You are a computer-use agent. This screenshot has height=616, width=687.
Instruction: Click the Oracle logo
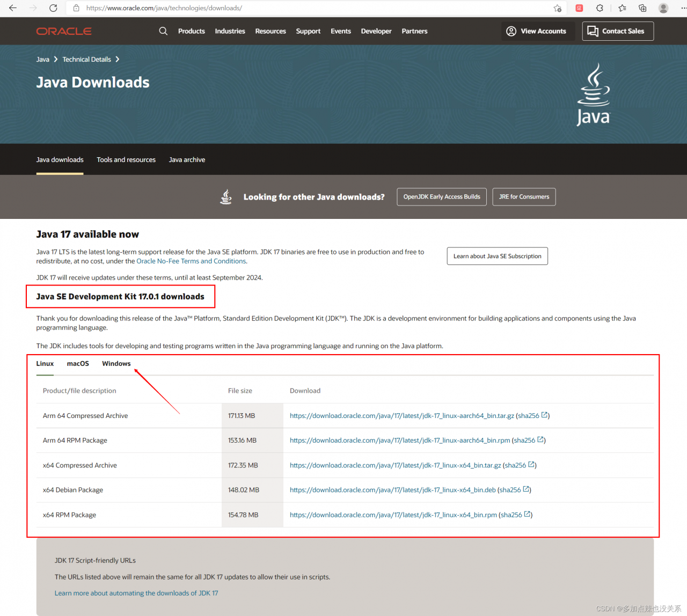pyautogui.click(x=64, y=31)
